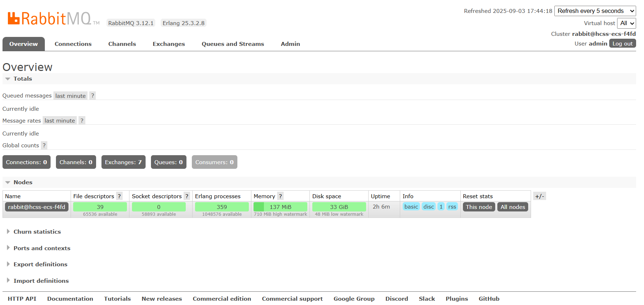This screenshot has height=305, width=644.
Task: Open the Admin tab
Action: point(290,44)
